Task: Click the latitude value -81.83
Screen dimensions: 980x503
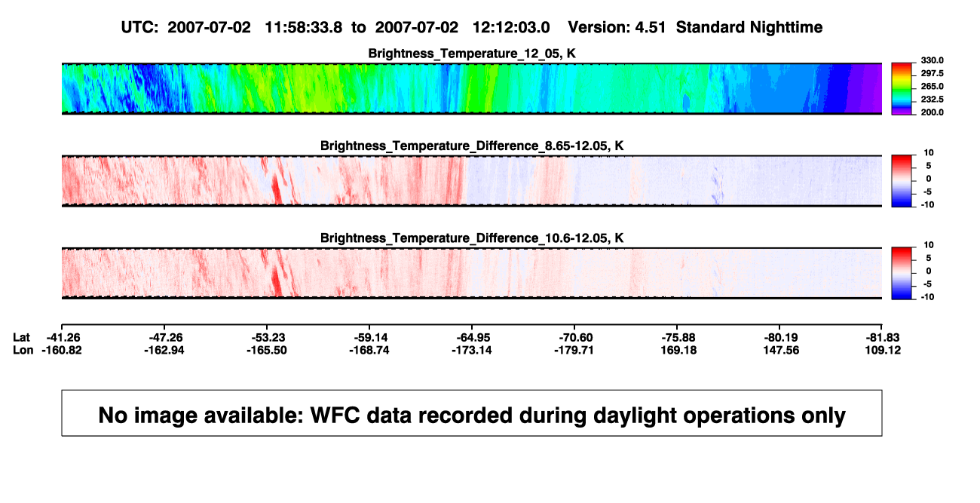Action: 883,337
